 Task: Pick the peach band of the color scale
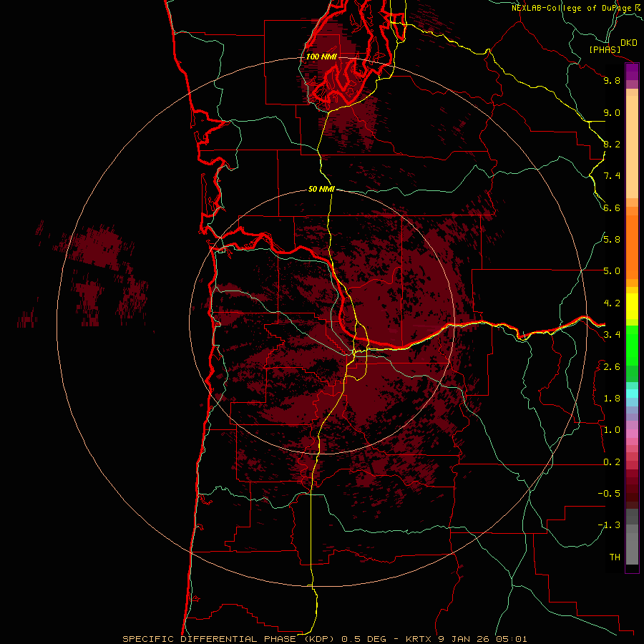pos(632,147)
